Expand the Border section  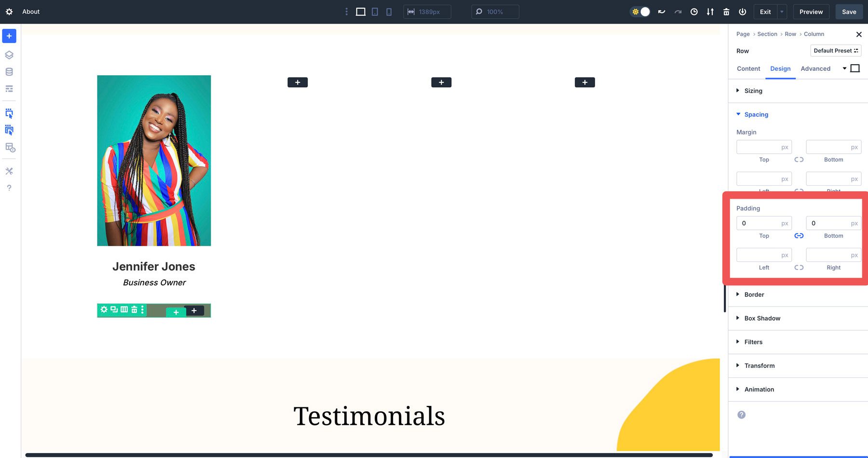[754, 295]
